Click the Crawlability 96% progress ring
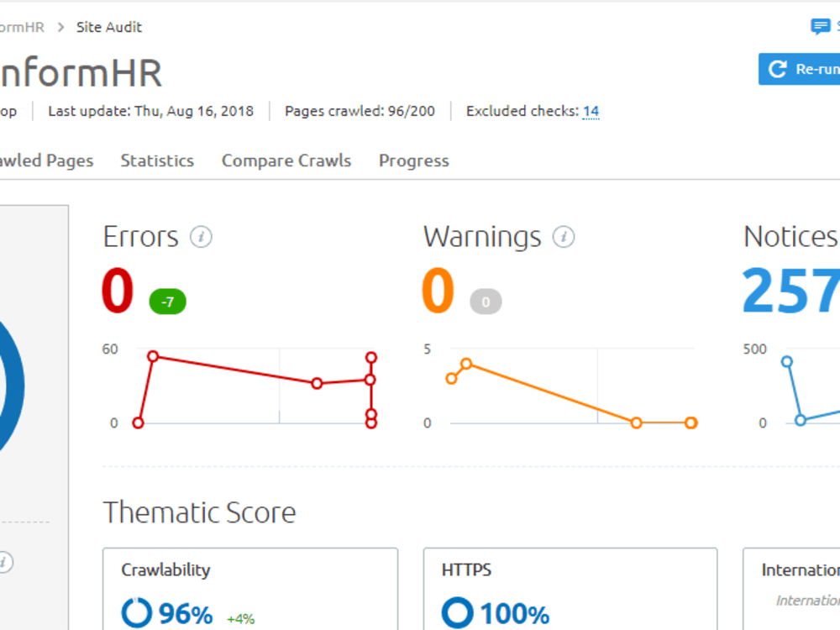This screenshot has width=840, height=630. pyautogui.click(x=137, y=613)
